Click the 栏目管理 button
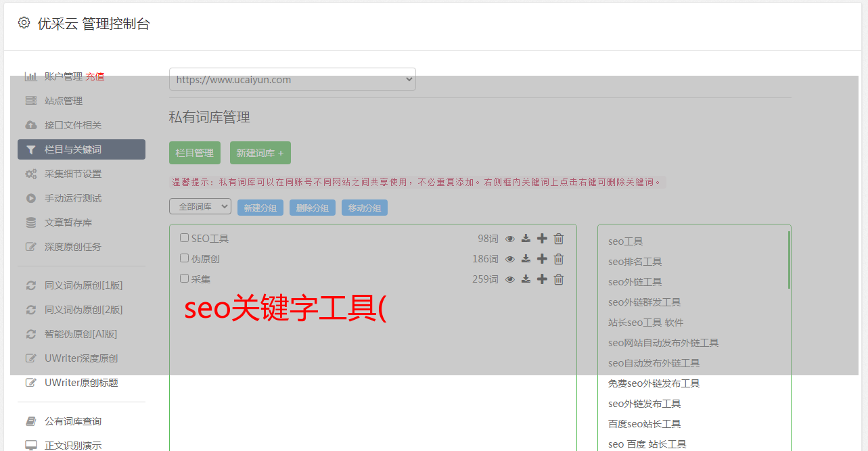The image size is (868, 451). tap(195, 153)
